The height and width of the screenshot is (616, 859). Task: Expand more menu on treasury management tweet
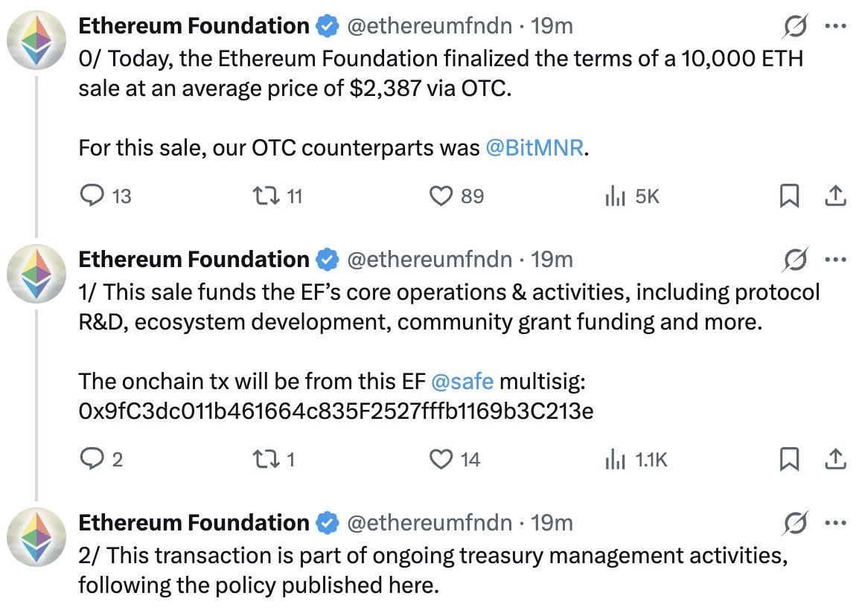pyautogui.click(x=836, y=523)
